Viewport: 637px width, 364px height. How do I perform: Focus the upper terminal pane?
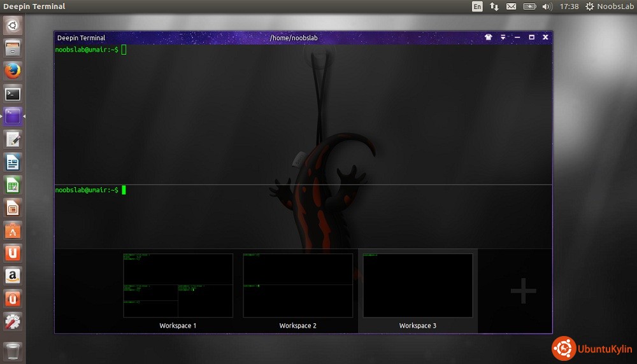point(303,115)
